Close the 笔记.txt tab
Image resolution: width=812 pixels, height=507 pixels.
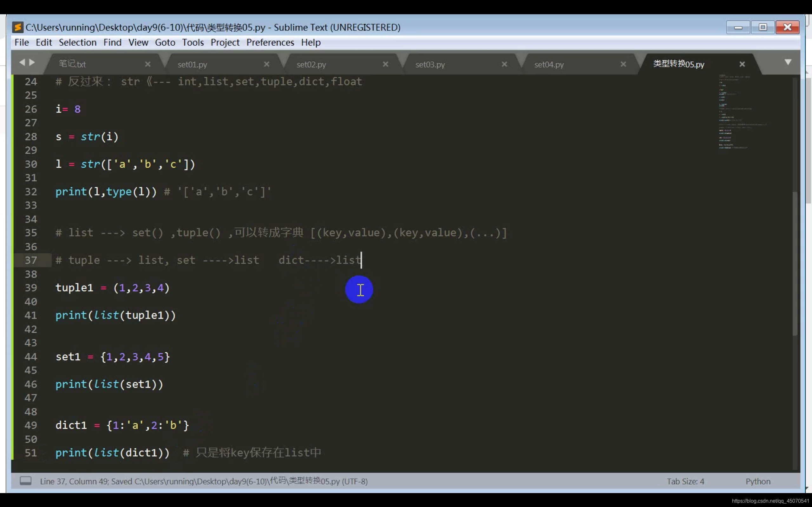coord(147,64)
